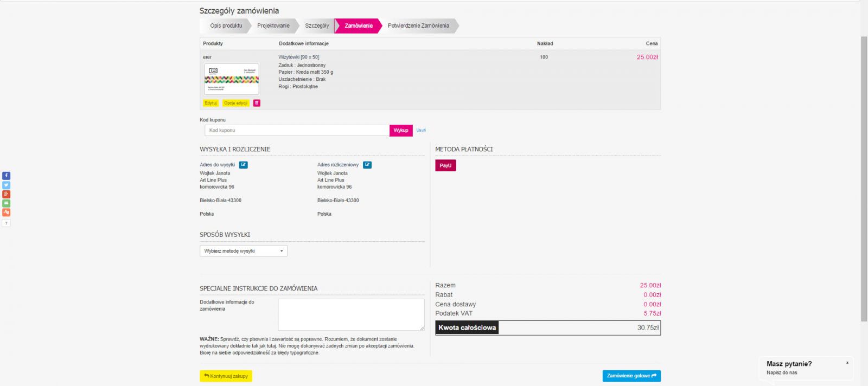868x386 pixels.
Task: Edit the billing address (Adres rozliczeniowy)
Action: pyautogui.click(x=367, y=165)
